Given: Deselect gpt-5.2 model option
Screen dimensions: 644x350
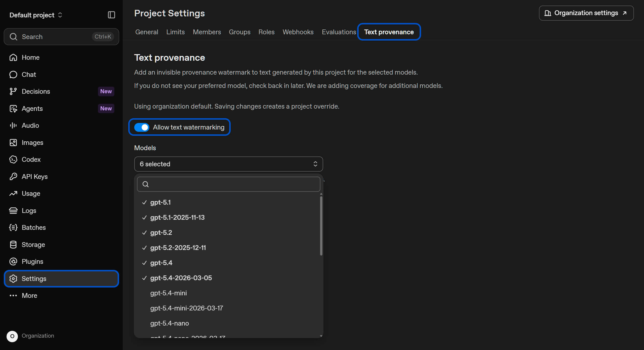Looking at the screenshot, I should [228, 233].
